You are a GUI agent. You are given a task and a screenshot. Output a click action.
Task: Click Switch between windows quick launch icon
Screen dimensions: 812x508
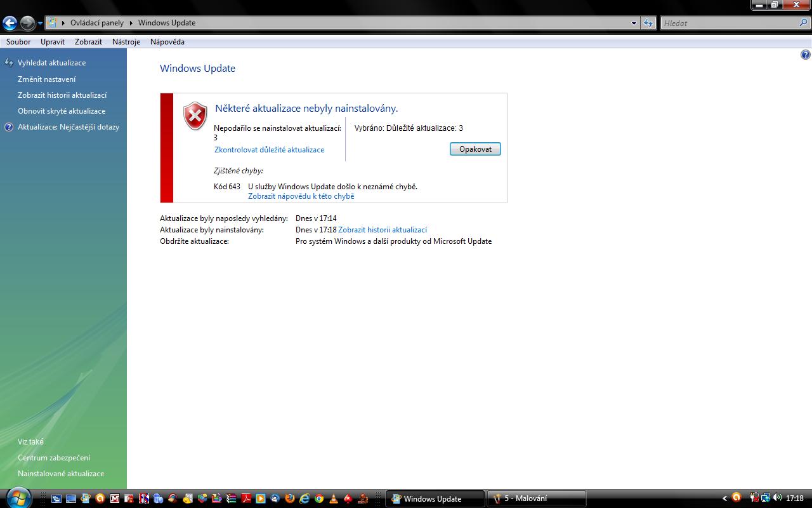pos(56,499)
